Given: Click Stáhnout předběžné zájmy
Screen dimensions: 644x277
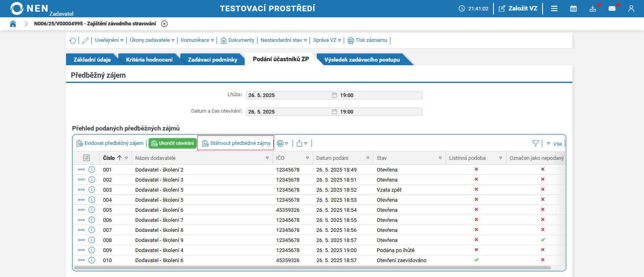Looking at the screenshot, I should (x=236, y=143).
